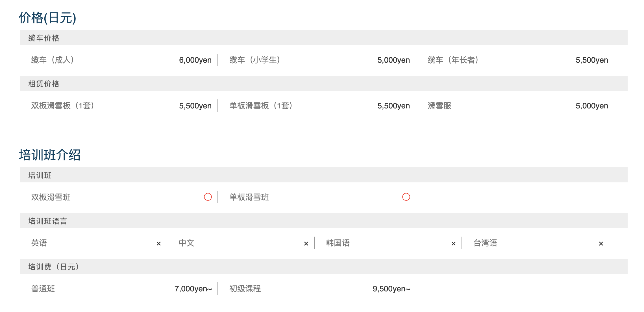
Task: Click the 英语 language label
Action: (x=39, y=243)
